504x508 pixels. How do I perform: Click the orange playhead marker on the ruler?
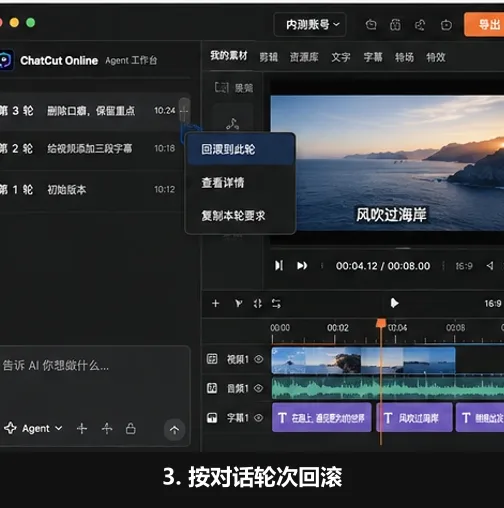click(381, 323)
